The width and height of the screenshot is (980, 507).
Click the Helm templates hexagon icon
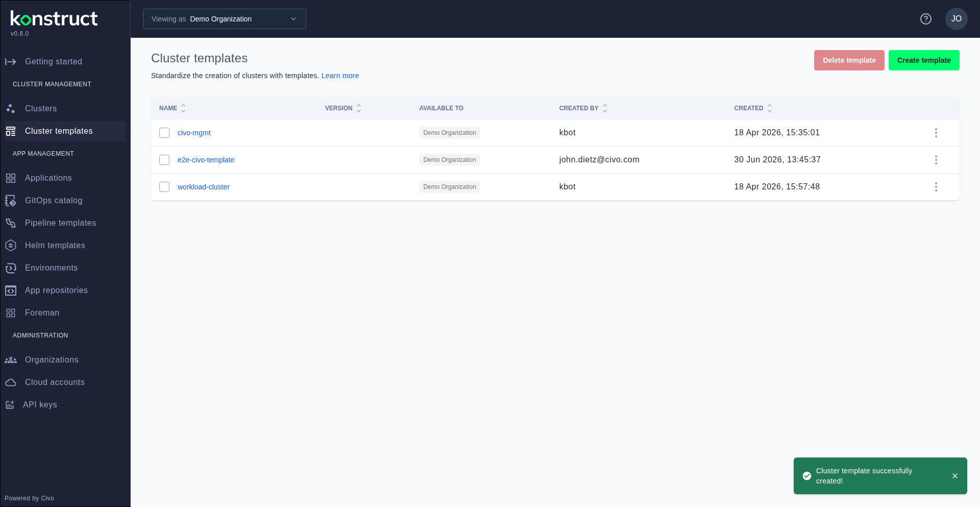11,246
